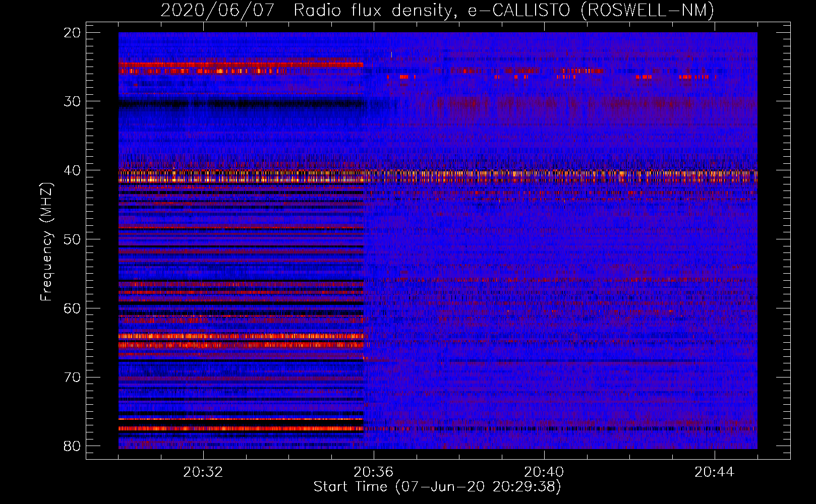
Task: Click the frequency label 40
Action: click(73, 170)
